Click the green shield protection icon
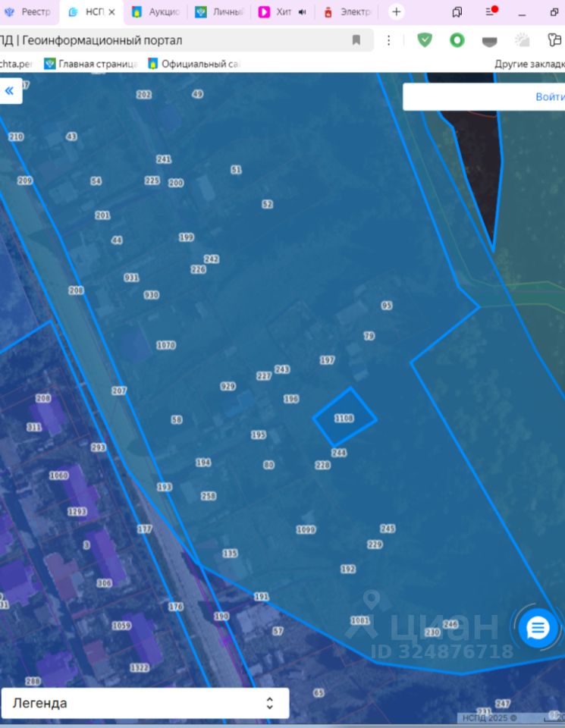Screen dimensions: 565x728 point(425,40)
